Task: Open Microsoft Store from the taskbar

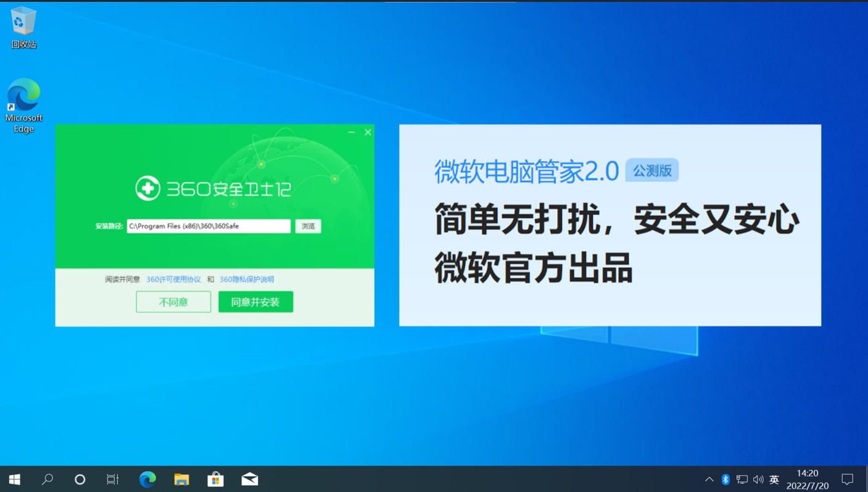Action: (215, 479)
